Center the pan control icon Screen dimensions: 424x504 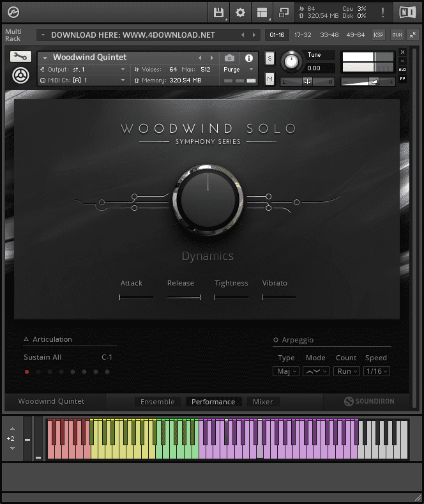tap(307, 82)
